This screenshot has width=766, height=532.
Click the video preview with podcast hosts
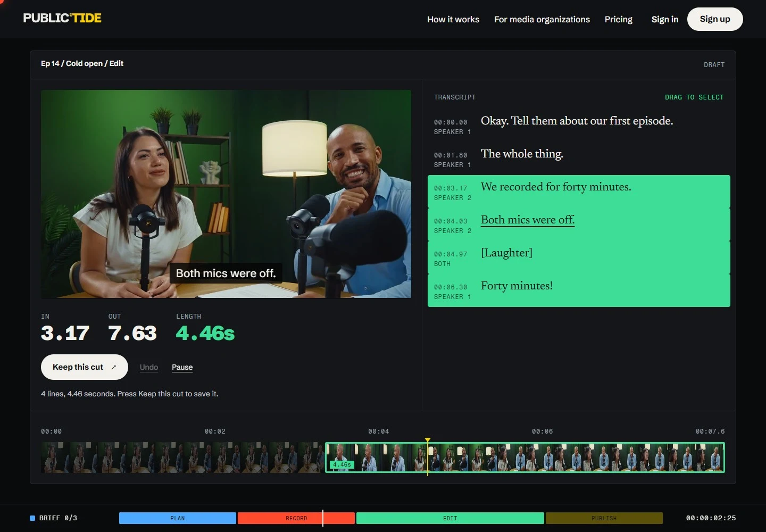(226, 194)
